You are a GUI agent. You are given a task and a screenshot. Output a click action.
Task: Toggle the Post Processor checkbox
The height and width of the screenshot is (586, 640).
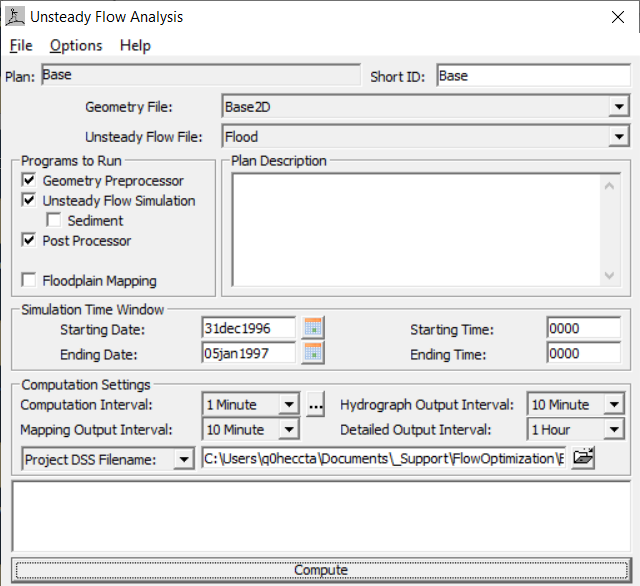(28, 241)
